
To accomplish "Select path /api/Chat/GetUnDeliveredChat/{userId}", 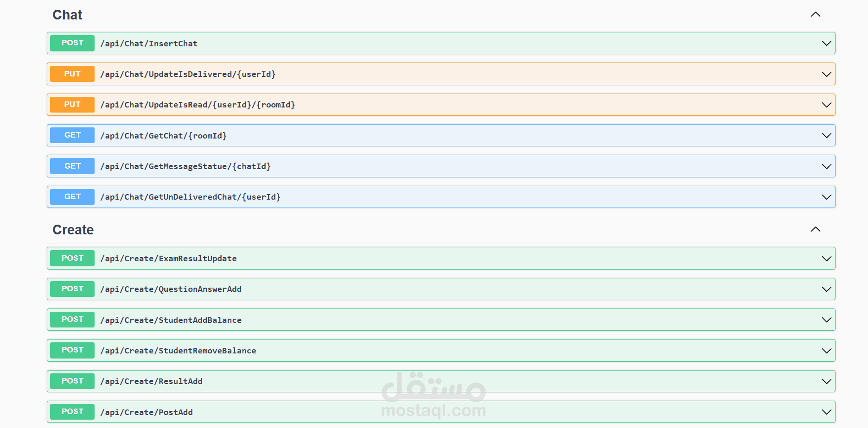I will tap(191, 197).
